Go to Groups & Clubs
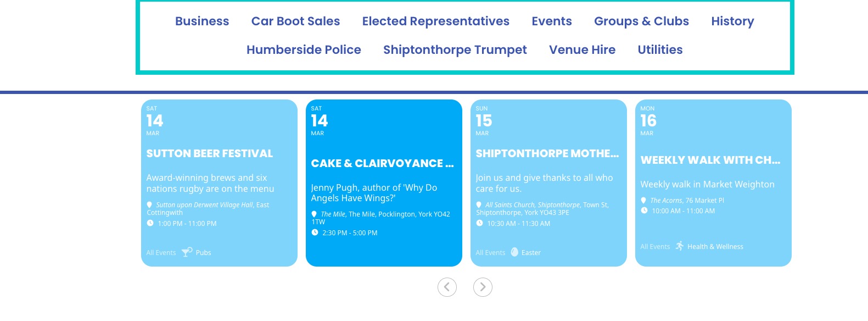Screen dimensions: 868x321 (641, 21)
